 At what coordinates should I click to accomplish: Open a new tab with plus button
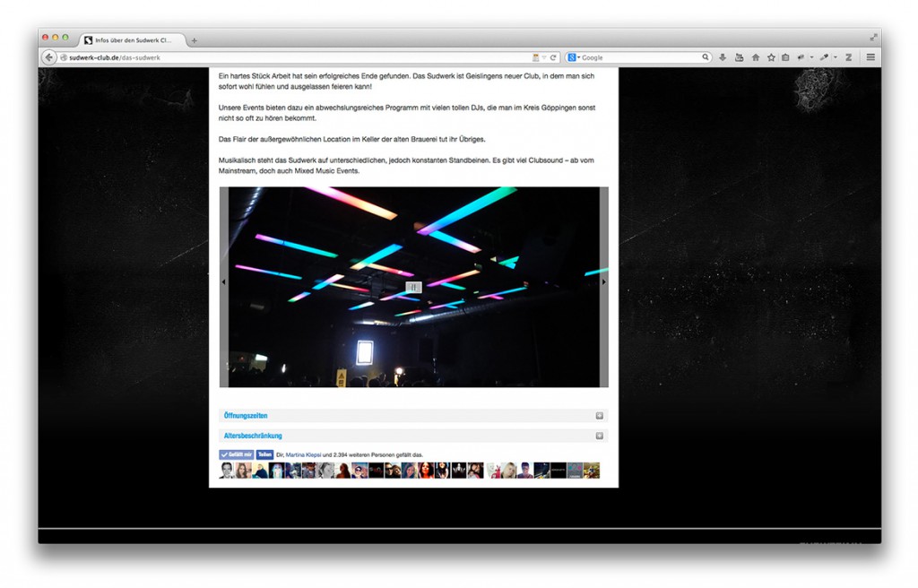(x=194, y=40)
